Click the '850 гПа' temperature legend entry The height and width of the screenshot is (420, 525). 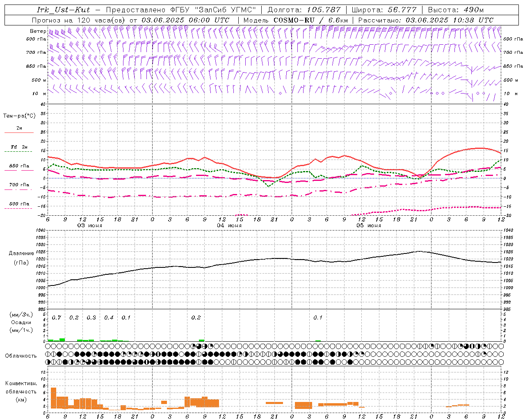[x=19, y=166]
